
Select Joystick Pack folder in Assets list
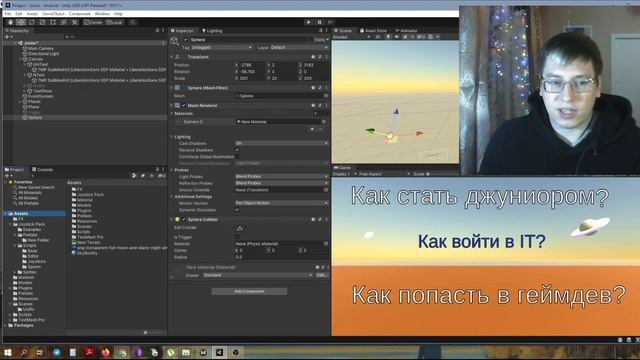88,195
